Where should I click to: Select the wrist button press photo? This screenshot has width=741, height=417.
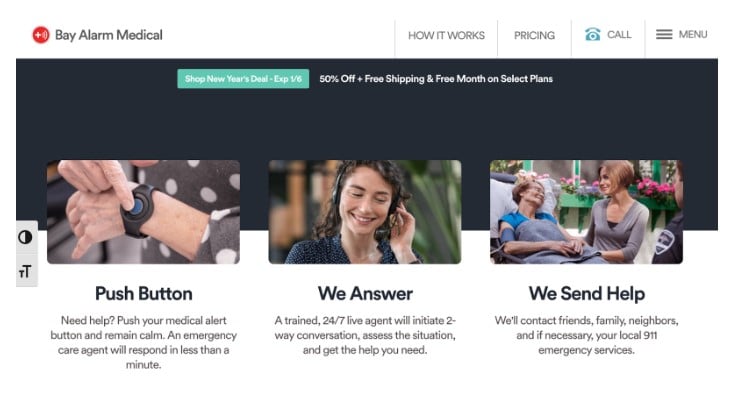[143, 212]
